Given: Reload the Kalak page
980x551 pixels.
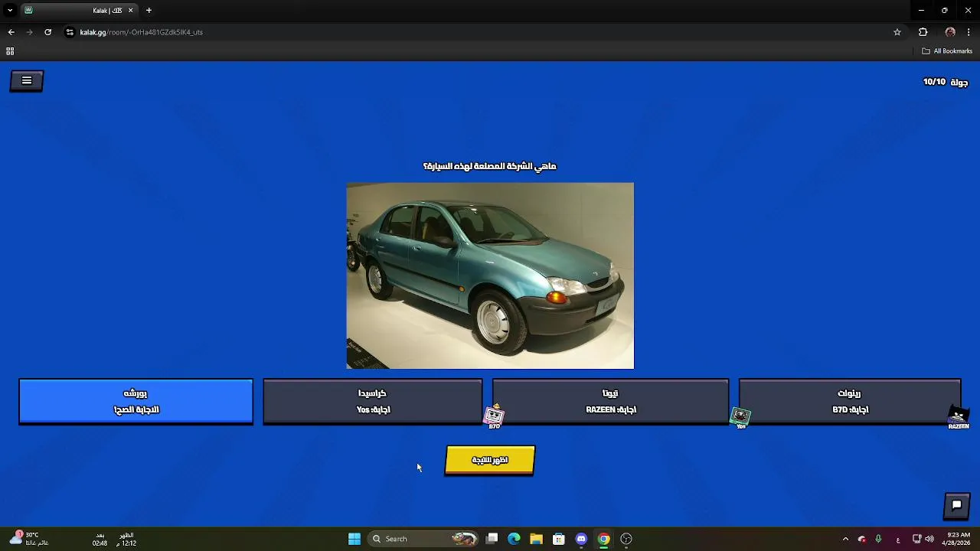Looking at the screenshot, I should tap(47, 32).
